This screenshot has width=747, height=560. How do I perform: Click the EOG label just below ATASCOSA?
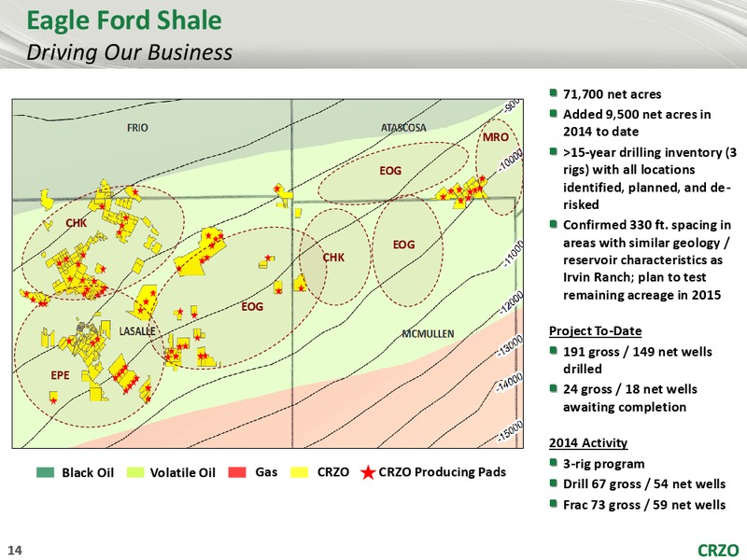390,171
